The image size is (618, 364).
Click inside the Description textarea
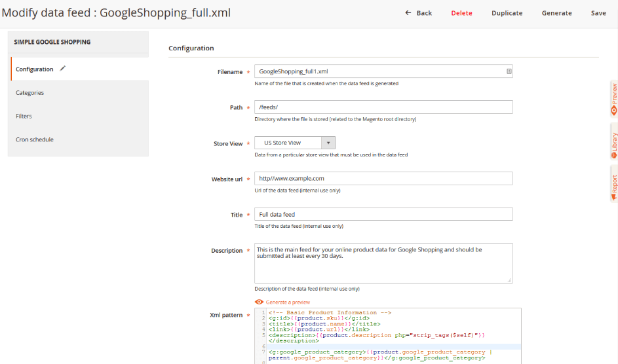click(383, 263)
